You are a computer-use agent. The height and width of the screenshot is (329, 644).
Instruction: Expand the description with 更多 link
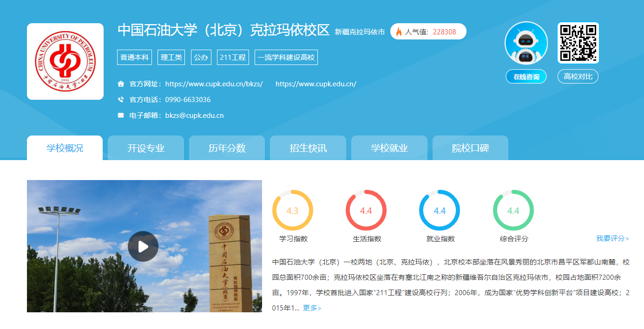tap(312, 308)
